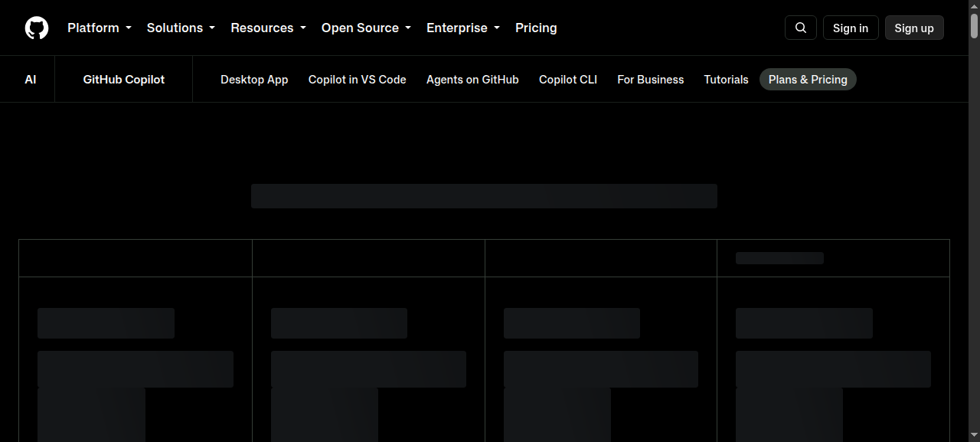The height and width of the screenshot is (442, 980).
Task: Open the Agents on GitHub tab
Action: pyautogui.click(x=472, y=80)
